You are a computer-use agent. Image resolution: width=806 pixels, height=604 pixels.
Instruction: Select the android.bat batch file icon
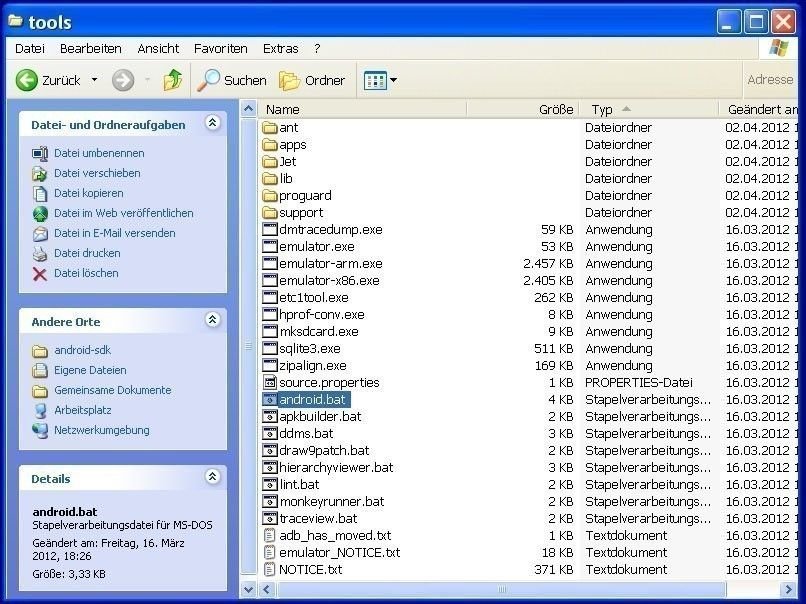tap(270, 399)
